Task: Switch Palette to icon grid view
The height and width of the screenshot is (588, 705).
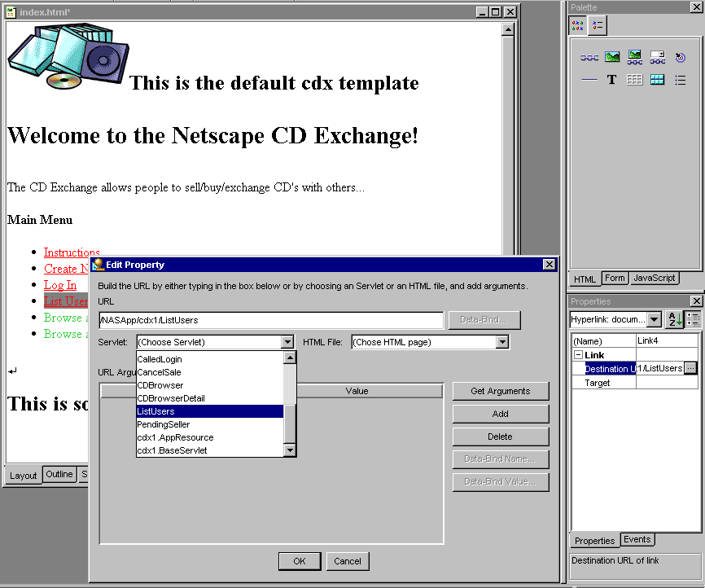Action: 577,25
